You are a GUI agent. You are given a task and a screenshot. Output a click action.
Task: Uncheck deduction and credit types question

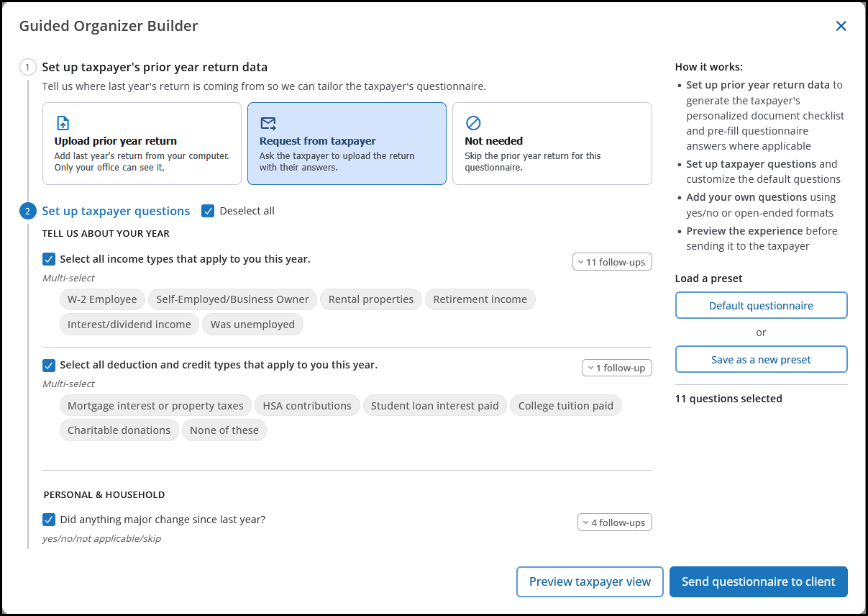pos(49,366)
